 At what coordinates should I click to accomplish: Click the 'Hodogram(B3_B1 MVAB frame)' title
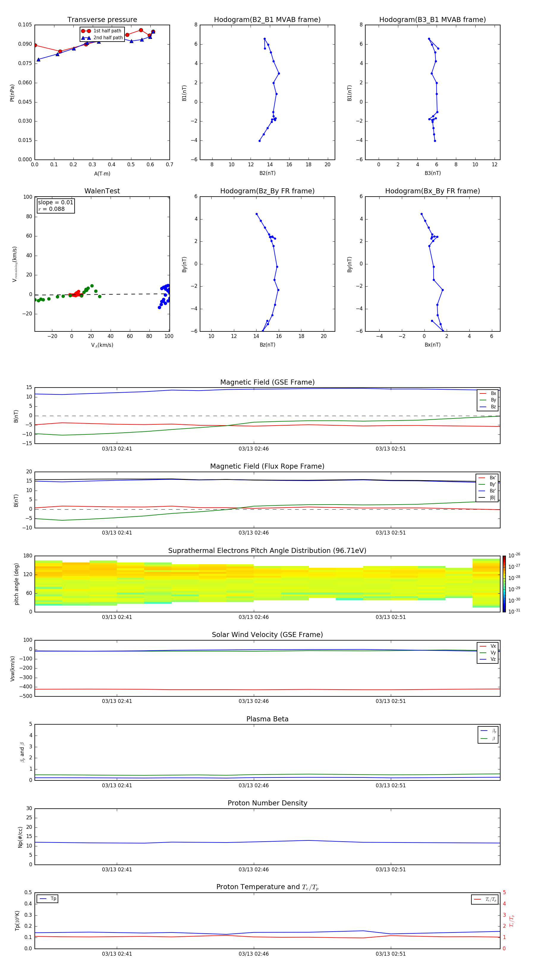[432, 20]
